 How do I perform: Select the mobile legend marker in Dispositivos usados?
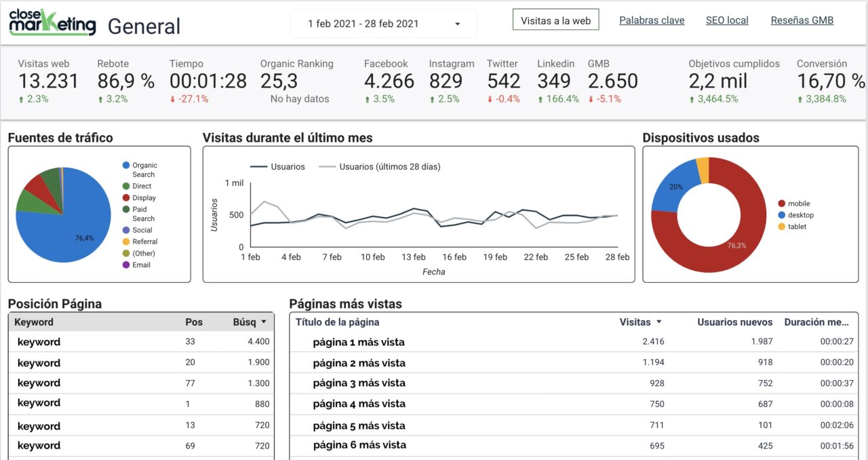click(x=781, y=203)
